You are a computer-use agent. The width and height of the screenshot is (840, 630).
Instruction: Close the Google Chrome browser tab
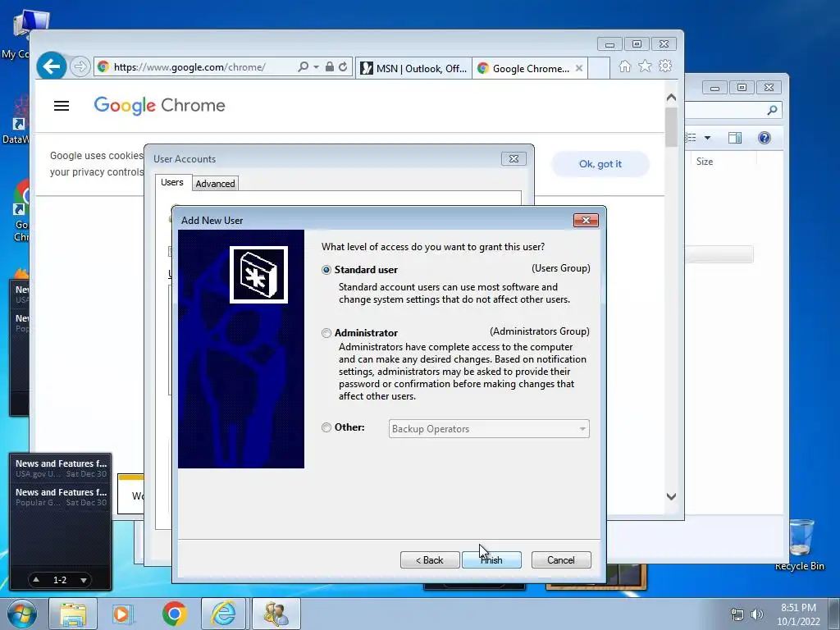579,68
